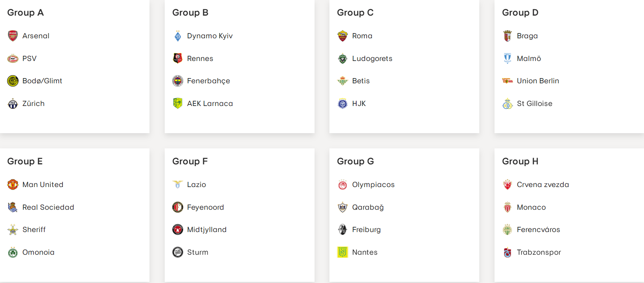Click the Man United crest icon
Viewport: 644px width, 283px height.
point(13,184)
